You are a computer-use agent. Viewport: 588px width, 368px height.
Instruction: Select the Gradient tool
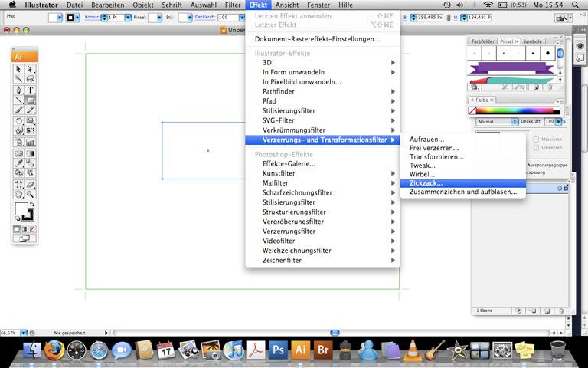point(30,153)
